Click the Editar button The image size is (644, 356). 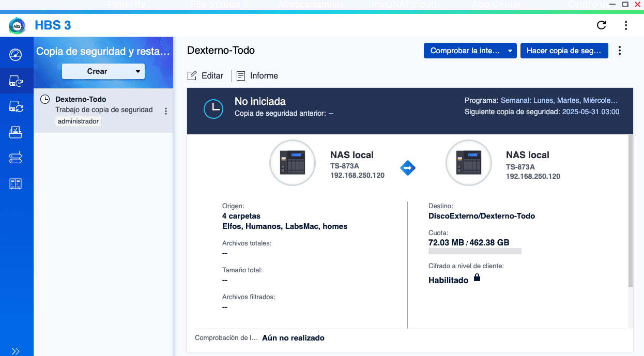[206, 76]
